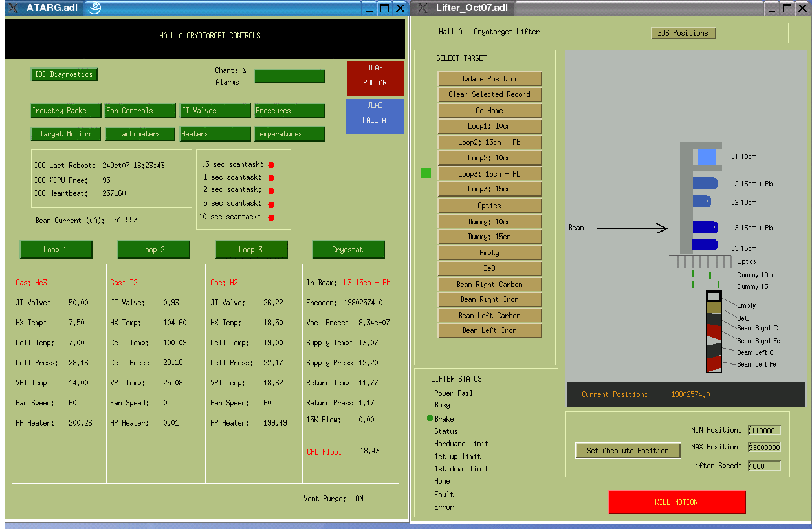This screenshot has height=529, width=812.
Task: Click the green Brake status indicator
Action: (x=430, y=418)
